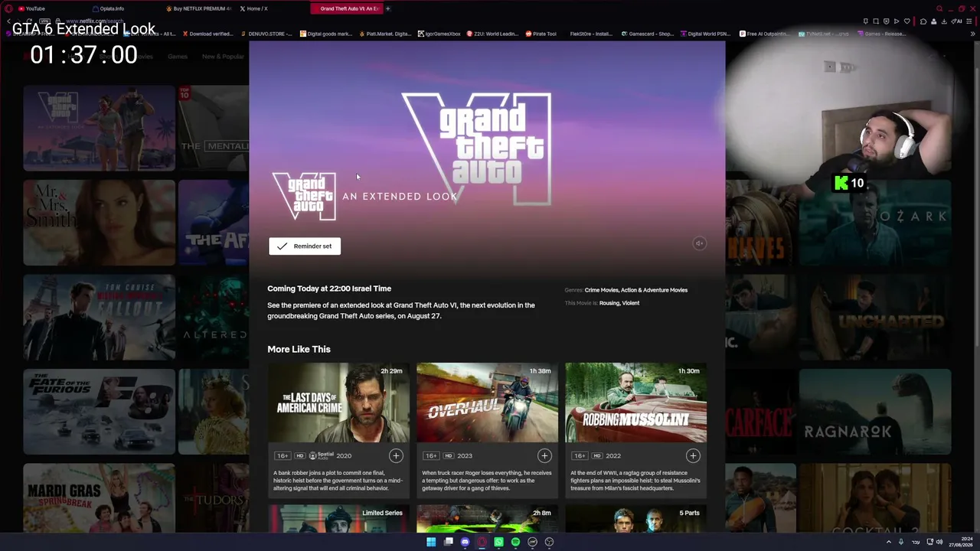
Task: Open the Pirate Tool bookmark
Action: tap(541, 34)
